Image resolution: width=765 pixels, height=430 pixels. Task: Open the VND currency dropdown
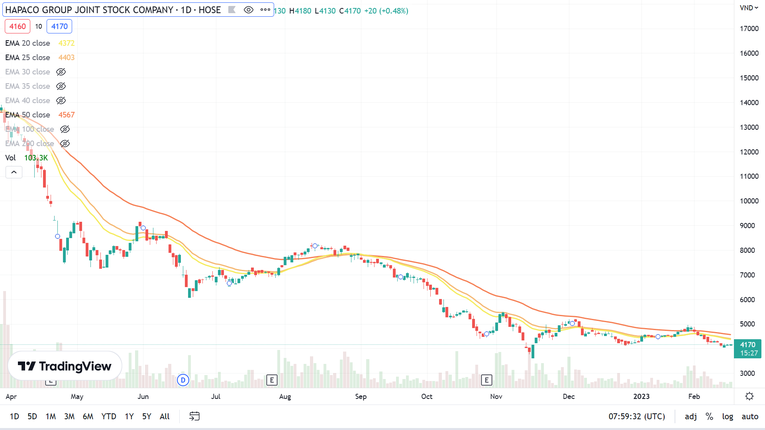point(748,8)
